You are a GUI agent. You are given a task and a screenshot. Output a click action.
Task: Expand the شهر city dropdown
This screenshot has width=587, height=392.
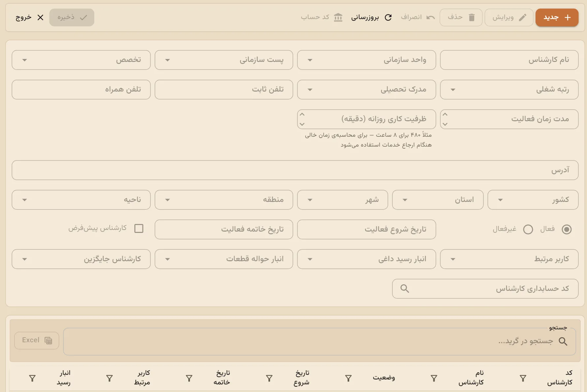pyautogui.click(x=343, y=200)
